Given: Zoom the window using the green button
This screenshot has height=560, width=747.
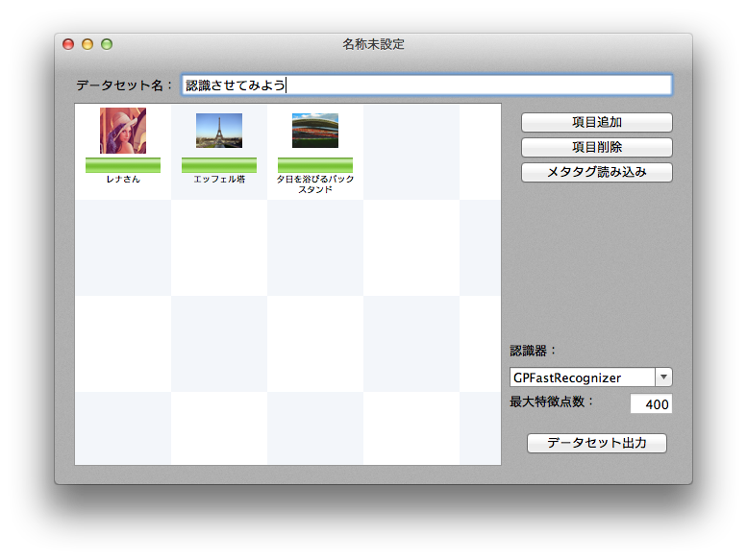Looking at the screenshot, I should pyautogui.click(x=107, y=44).
